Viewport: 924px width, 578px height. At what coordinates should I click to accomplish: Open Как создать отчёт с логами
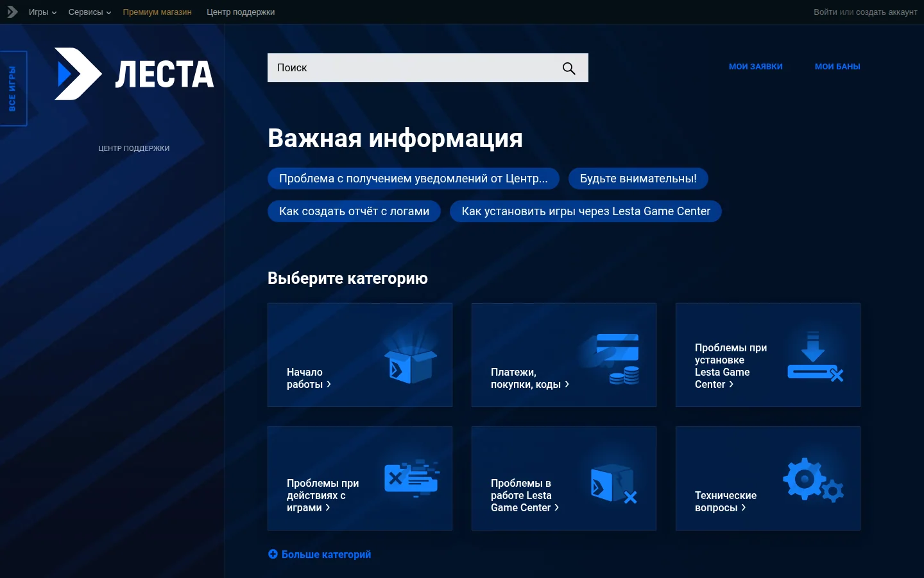pos(354,211)
